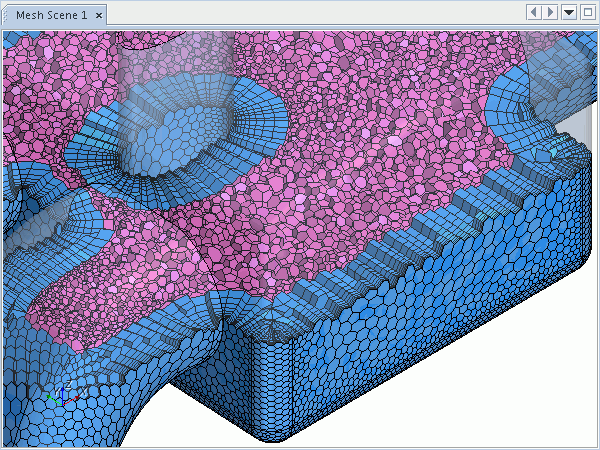Viewport: 600px width, 450px height.
Task: Maximize the scene window panel
Action: [x=587, y=12]
